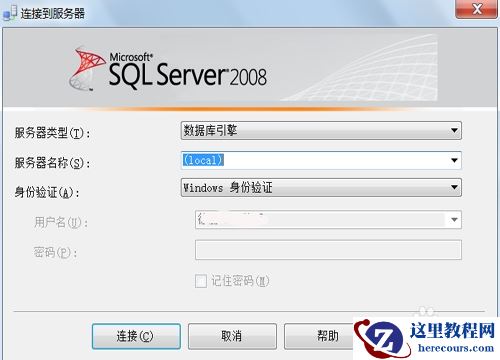500x360 pixels.
Task: Select the Windows 身份验证 combo box
Action: click(x=321, y=187)
